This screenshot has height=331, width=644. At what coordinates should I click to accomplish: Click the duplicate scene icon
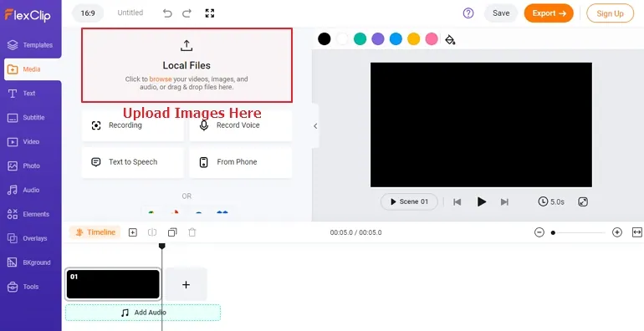pos(172,232)
